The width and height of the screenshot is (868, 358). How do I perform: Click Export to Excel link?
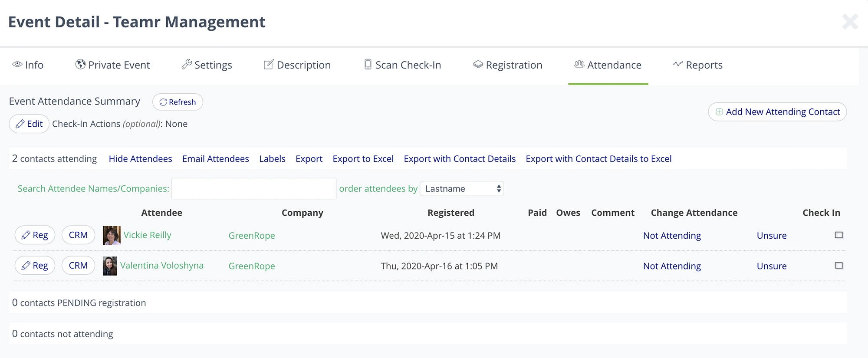click(363, 159)
